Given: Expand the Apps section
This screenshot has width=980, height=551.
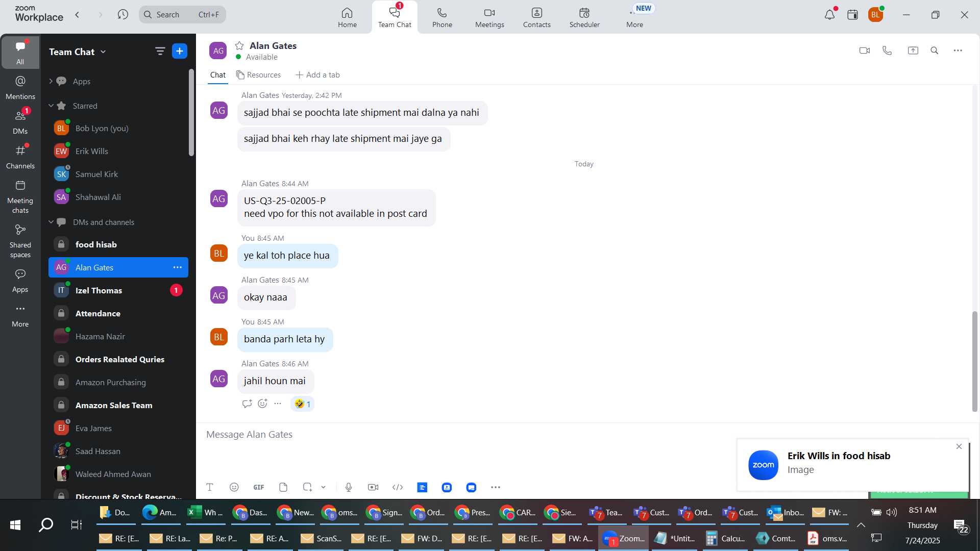Looking at the screenshot, I should pos(51,81).
